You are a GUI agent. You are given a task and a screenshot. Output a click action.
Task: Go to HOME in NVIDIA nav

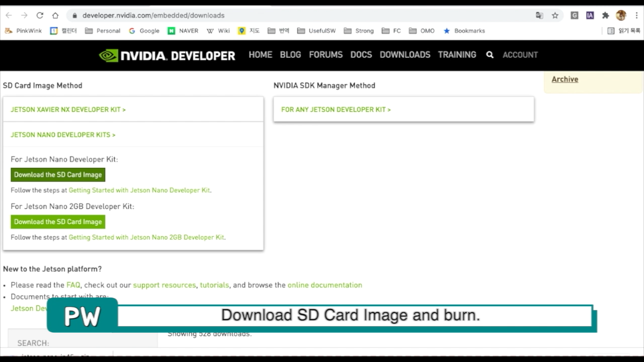[260, 55]
